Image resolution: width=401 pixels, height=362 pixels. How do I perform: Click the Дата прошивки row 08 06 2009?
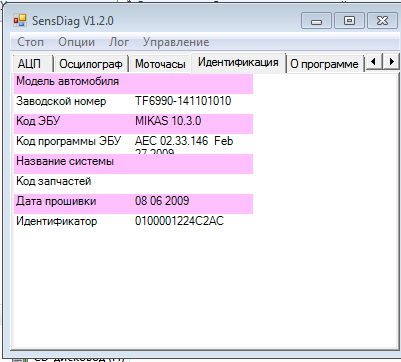pyautogui.click(x=133, y=204)
